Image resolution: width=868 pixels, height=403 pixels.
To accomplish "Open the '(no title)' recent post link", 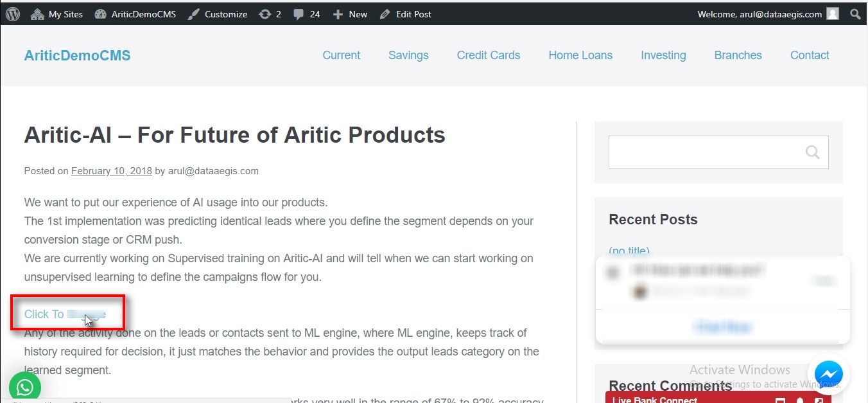I will (629, 251).
